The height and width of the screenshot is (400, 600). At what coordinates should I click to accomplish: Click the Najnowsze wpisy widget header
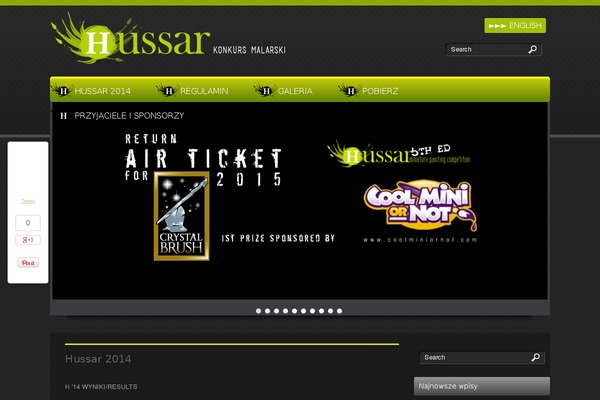click(482, 386)
